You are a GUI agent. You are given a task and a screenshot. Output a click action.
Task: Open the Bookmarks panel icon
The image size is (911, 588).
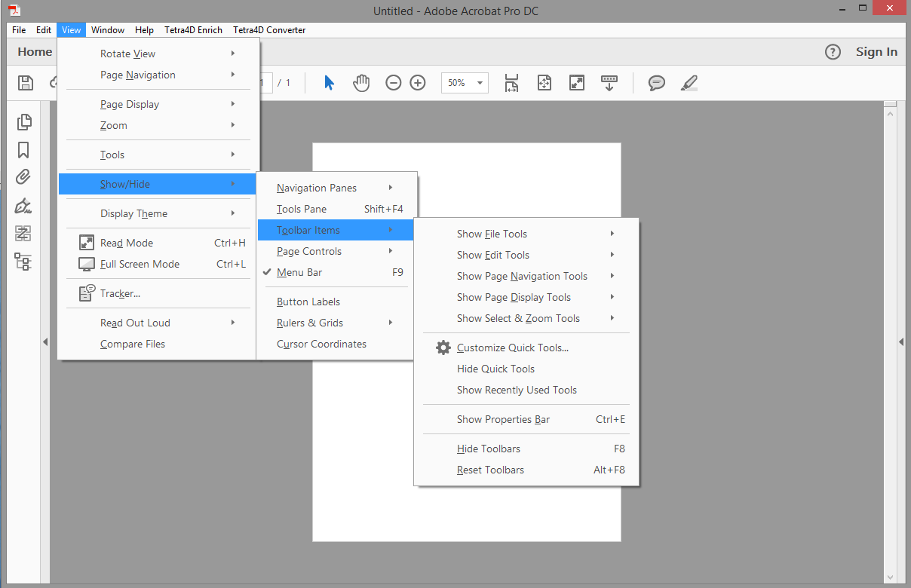tap(23, 149)
